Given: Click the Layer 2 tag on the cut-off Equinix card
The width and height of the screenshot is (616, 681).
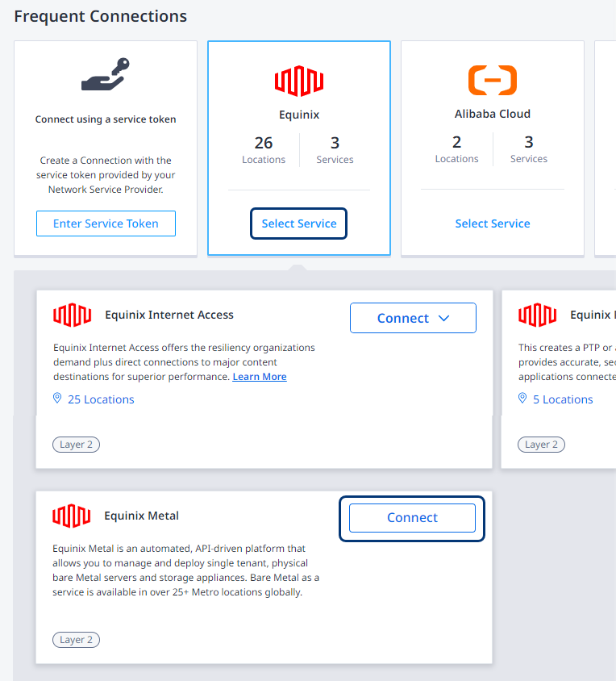Looking at the screenshot, I should coord(541,445).
